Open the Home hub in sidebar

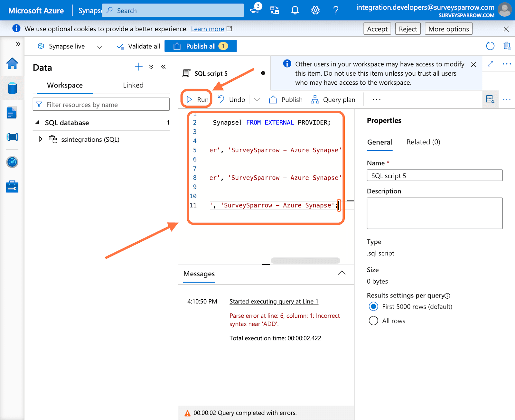12,64
